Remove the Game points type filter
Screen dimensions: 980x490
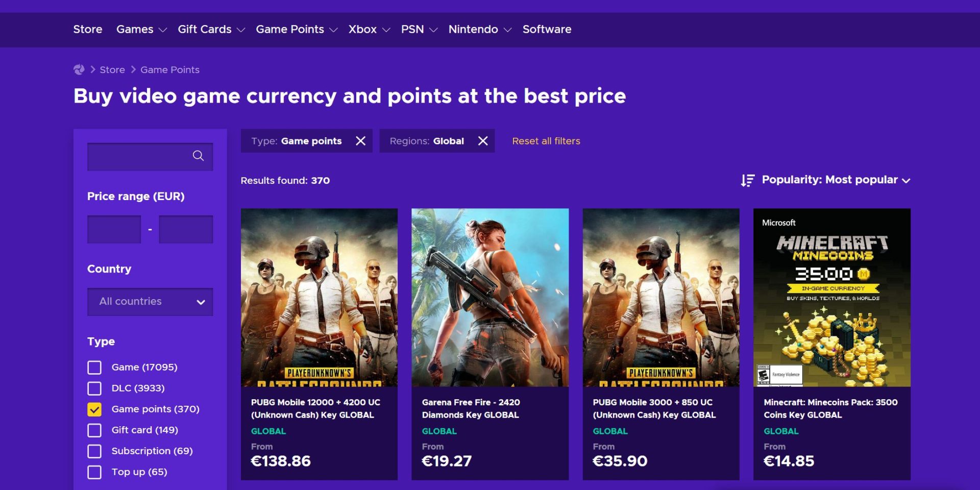tap(360, 141)
